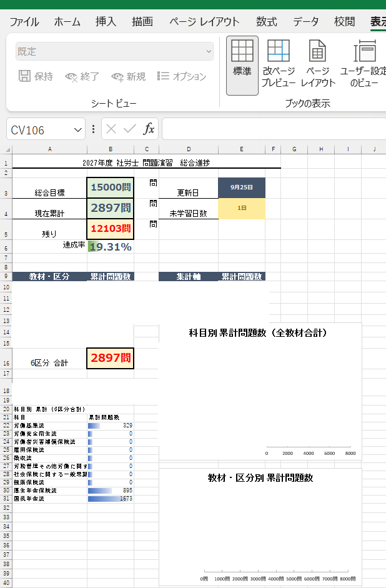Click the 19.31% achievement rate cell
Image resolution: width=386 pixels, height=588 pixels.
[x=111, y=247]
